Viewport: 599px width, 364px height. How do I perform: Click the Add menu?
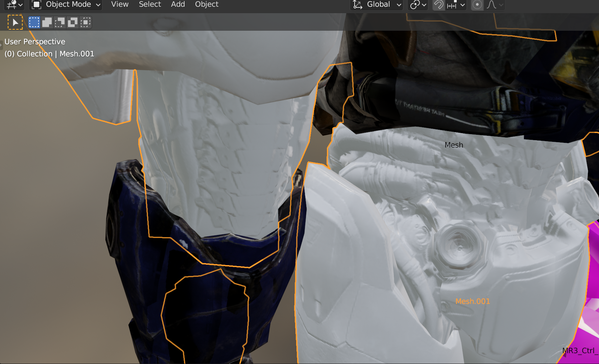coord(178,4)
